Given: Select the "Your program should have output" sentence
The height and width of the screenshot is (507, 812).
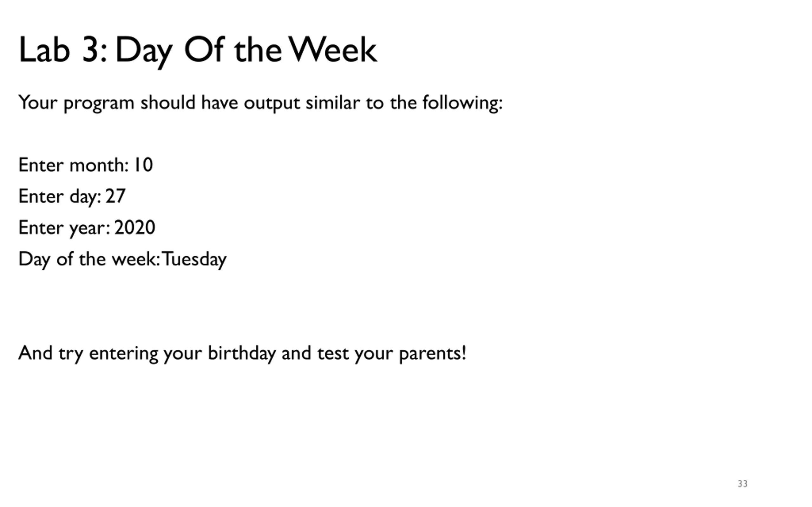Looking at the screenshot, I should (x=260, y=103).
